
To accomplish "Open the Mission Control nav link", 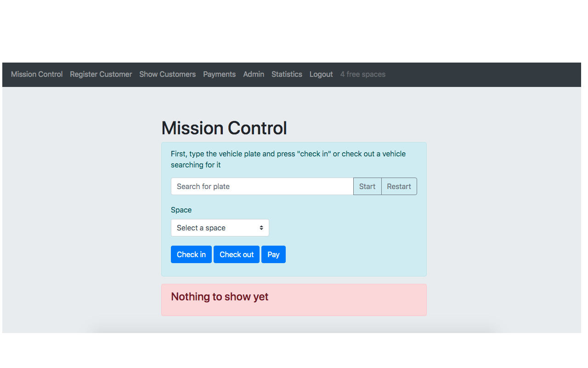I will click(x=37, y=74).
